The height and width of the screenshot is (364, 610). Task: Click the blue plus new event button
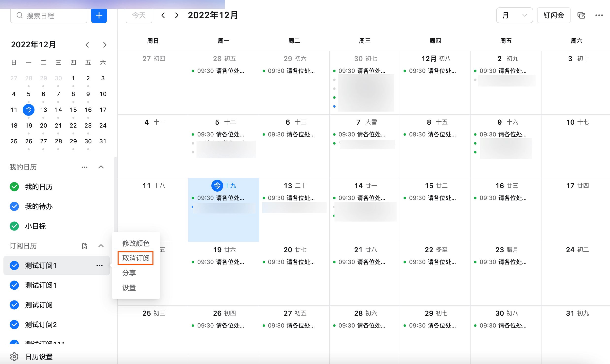[x=99, y=16]
